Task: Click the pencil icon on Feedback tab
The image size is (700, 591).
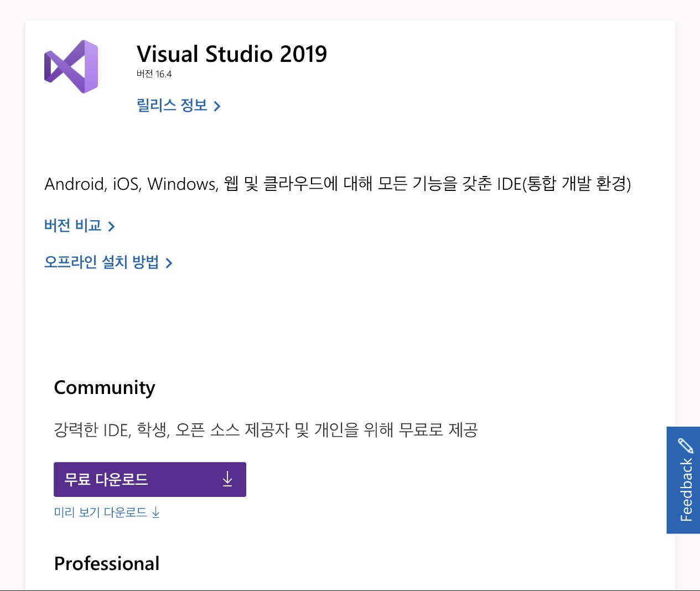Action: click(686, 445)
